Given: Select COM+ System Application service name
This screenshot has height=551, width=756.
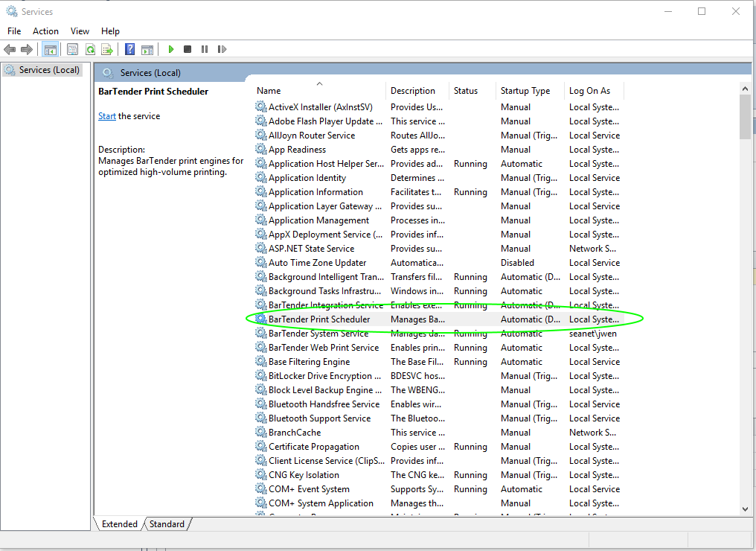Looking at the screenshot, I should [321, 503].
